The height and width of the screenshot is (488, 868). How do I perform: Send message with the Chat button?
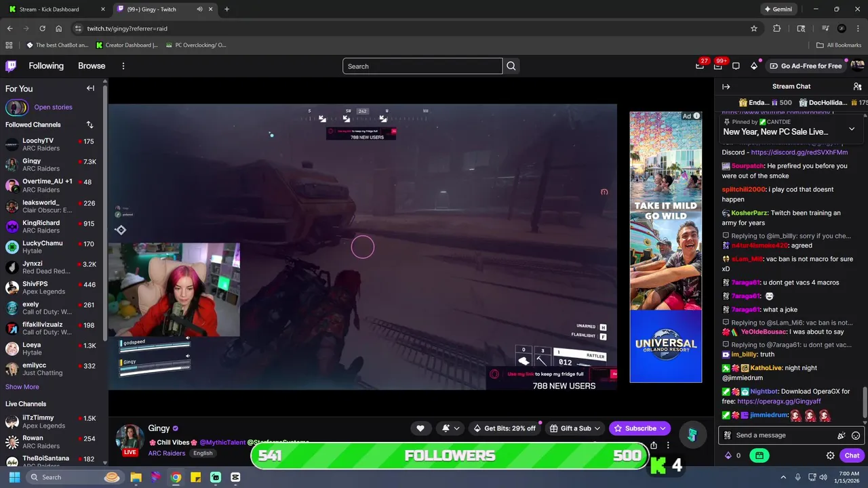click(x=852, y=455)
